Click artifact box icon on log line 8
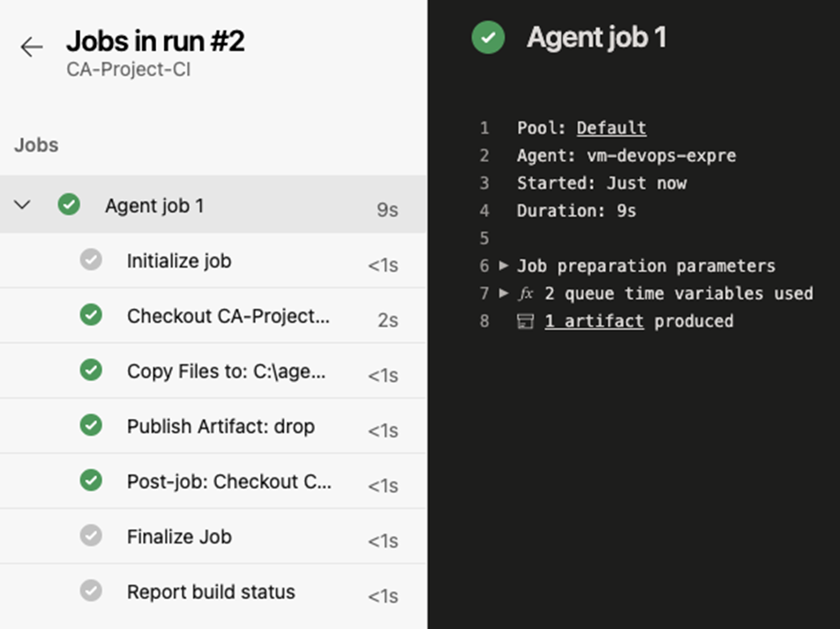This screenshot has height=629, width=840. click(x=525, y=321)
